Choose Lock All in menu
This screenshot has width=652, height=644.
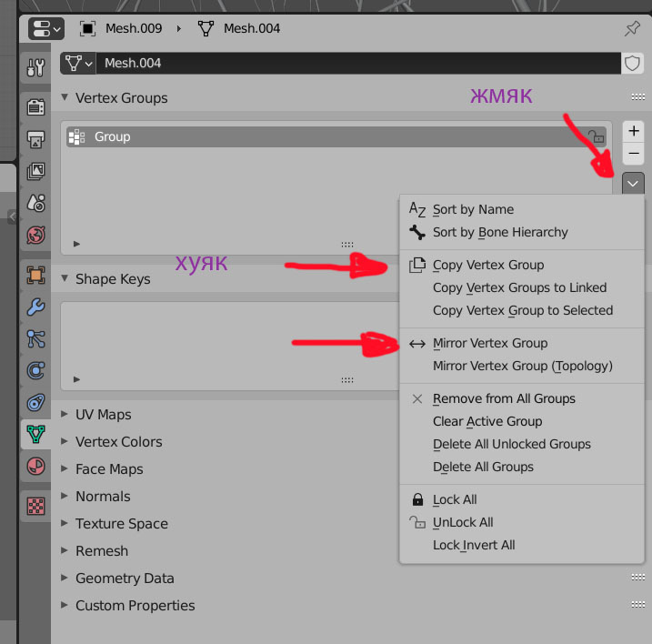tap(522, 499)
